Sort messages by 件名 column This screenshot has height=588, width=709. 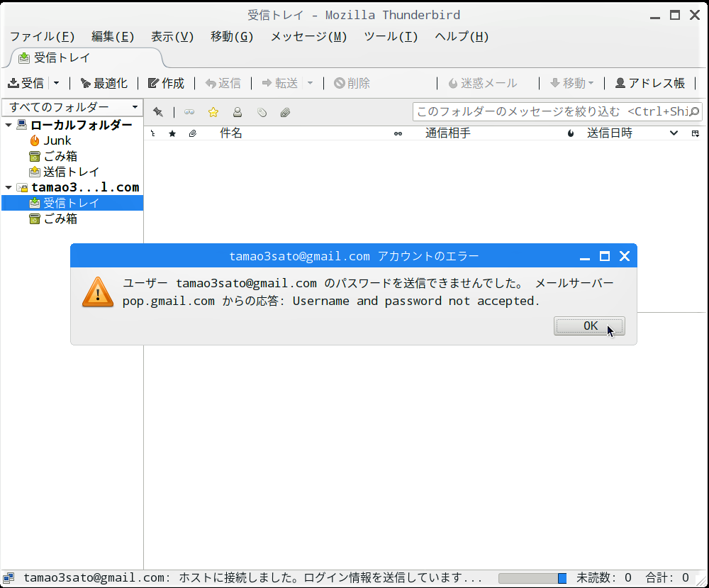click(x=231, y=133)
